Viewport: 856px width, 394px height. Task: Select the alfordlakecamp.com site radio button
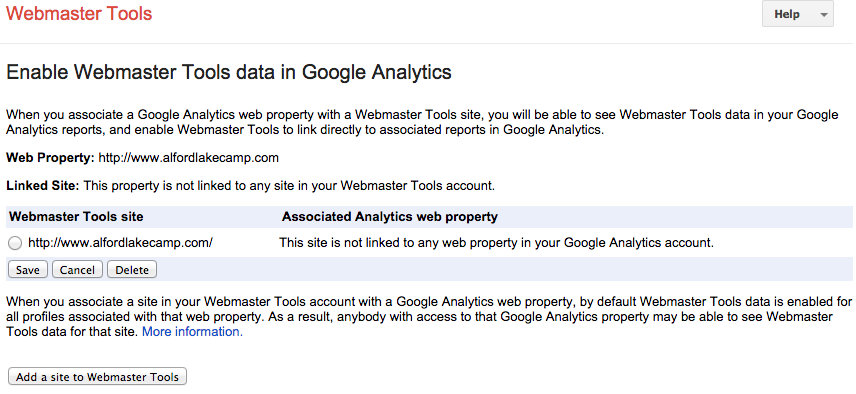15,243
